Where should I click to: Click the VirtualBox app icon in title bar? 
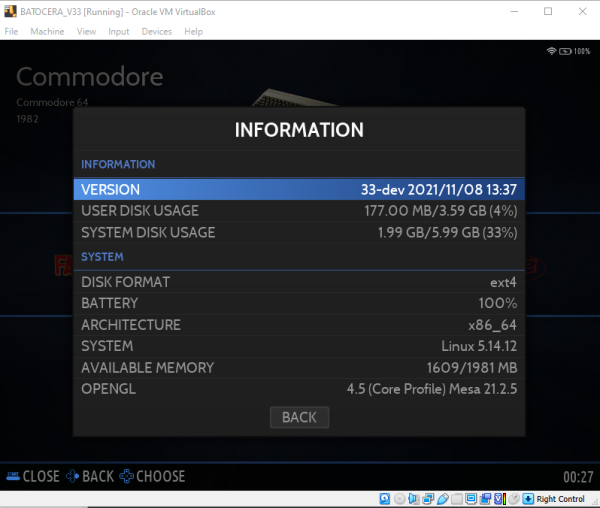coord(10,11)
